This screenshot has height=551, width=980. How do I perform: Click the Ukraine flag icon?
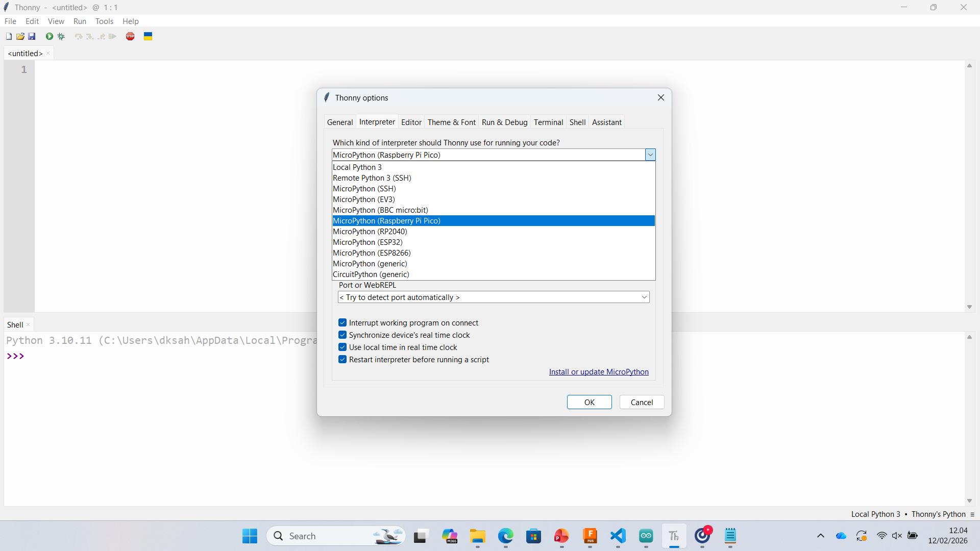coord(148,36)
